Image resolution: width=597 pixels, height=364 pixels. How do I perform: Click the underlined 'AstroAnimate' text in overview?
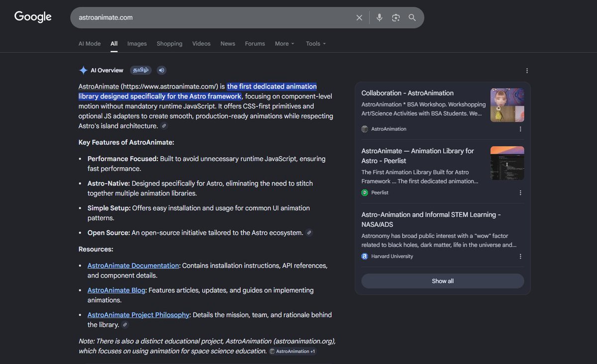pyautogui.click(x=99, y=87)
